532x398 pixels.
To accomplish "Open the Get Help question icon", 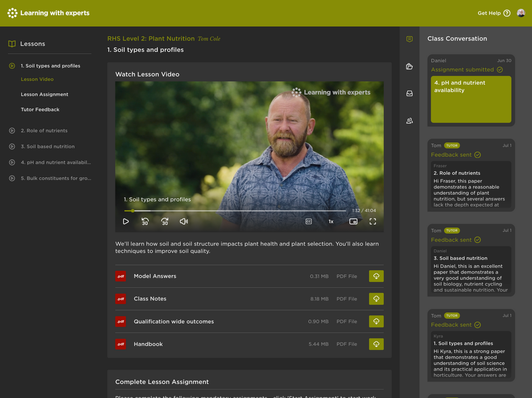I will (x=507, y=13).
